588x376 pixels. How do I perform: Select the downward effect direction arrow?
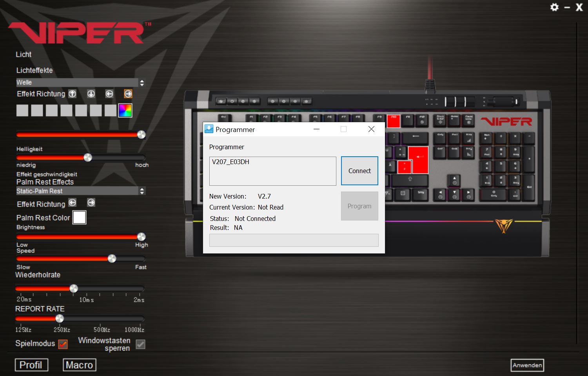point(91,94)
